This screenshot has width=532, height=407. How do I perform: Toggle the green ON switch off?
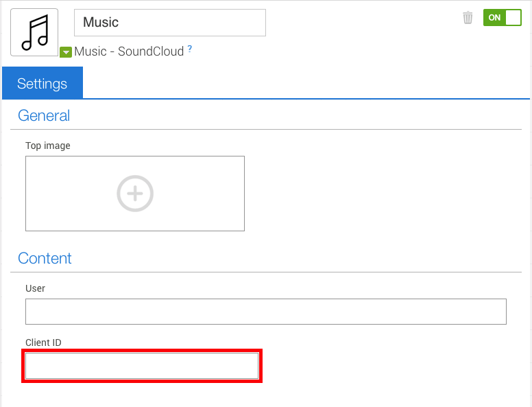tap(502, 17)
